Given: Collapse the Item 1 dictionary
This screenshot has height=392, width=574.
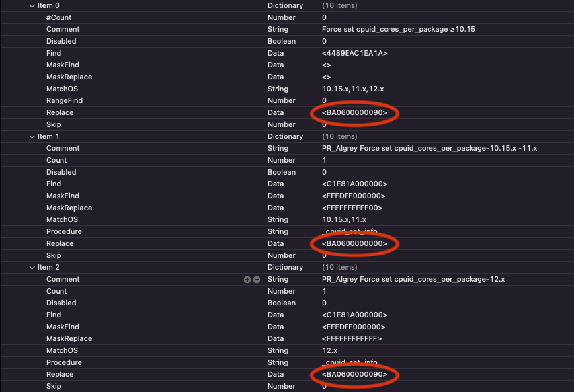Looking at the screenshot, I should click(x=32, y=137).
